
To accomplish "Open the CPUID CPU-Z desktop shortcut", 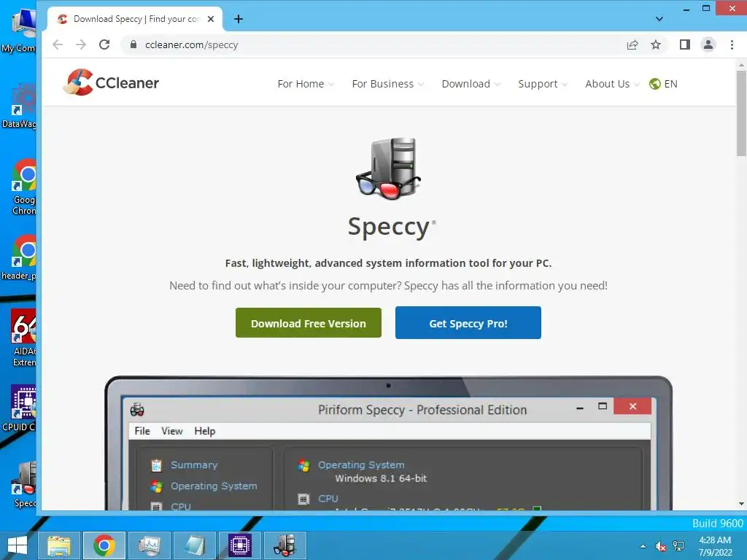I will pyautogui.click(x=20, y=408).
